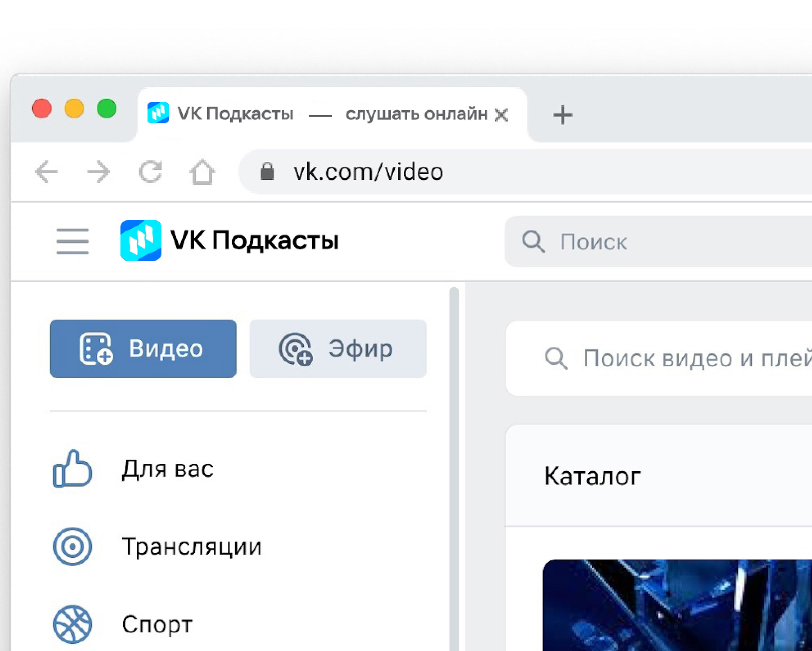Click the forward navigation arrow
This screenshot has height=651, width=812.
[x=99, y=172]
